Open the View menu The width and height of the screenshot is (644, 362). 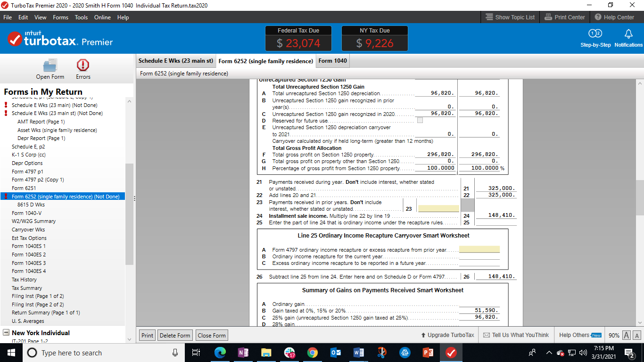(x=41, y=17)
